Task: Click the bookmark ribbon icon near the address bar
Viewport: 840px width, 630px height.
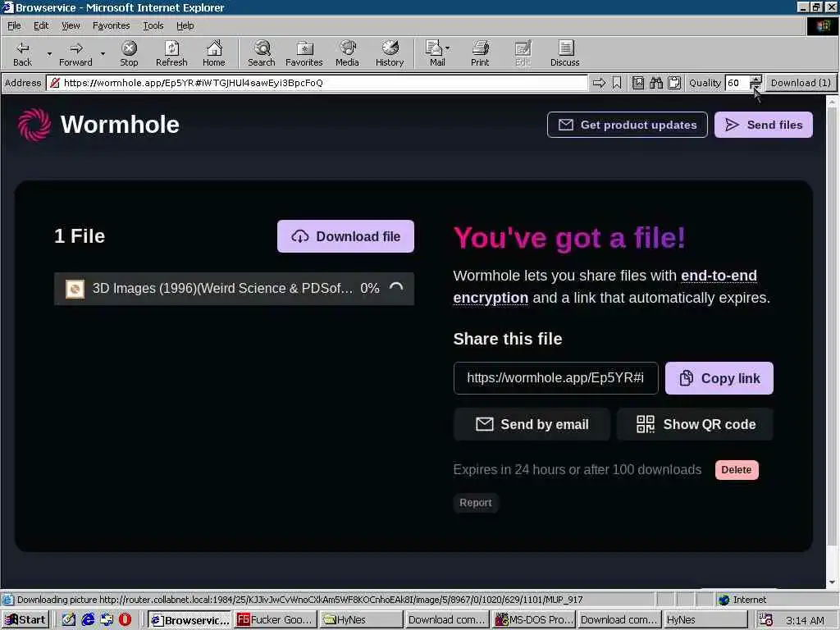Action: point(617,83)
